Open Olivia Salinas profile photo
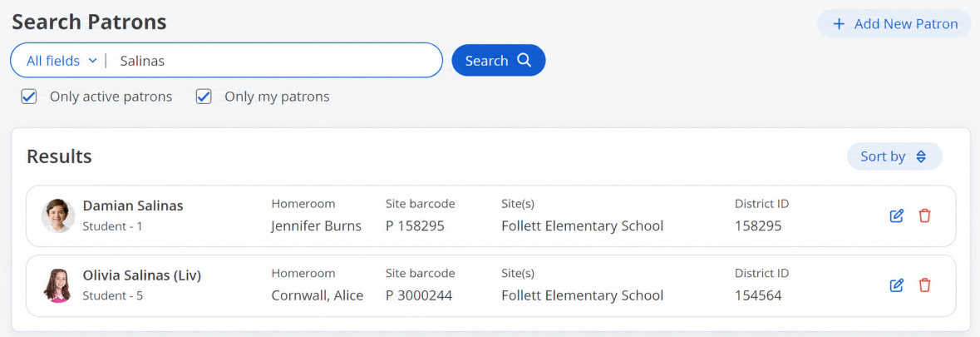Image resolution: width=980 pixels, height=337 pixels. click(x=57, y=285)
